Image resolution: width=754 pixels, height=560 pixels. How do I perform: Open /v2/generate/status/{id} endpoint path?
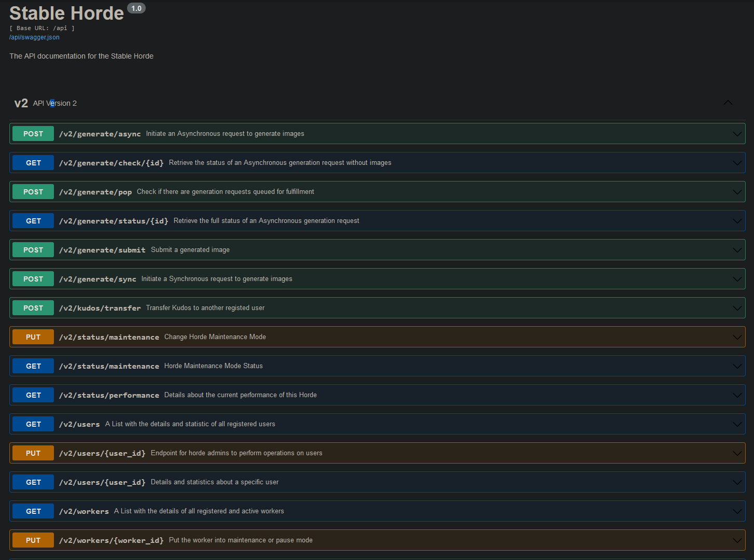114,221
